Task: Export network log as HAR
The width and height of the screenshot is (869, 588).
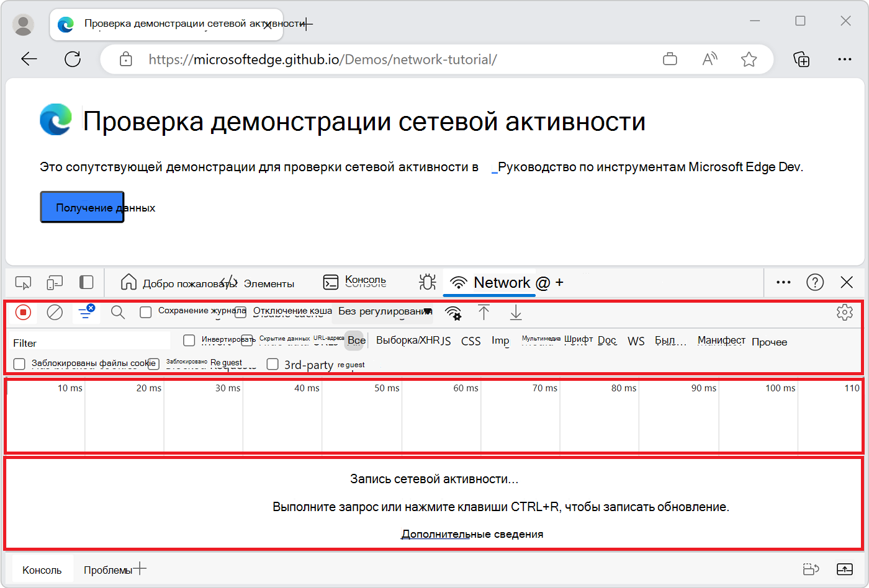Action: [x=515, y=313]
